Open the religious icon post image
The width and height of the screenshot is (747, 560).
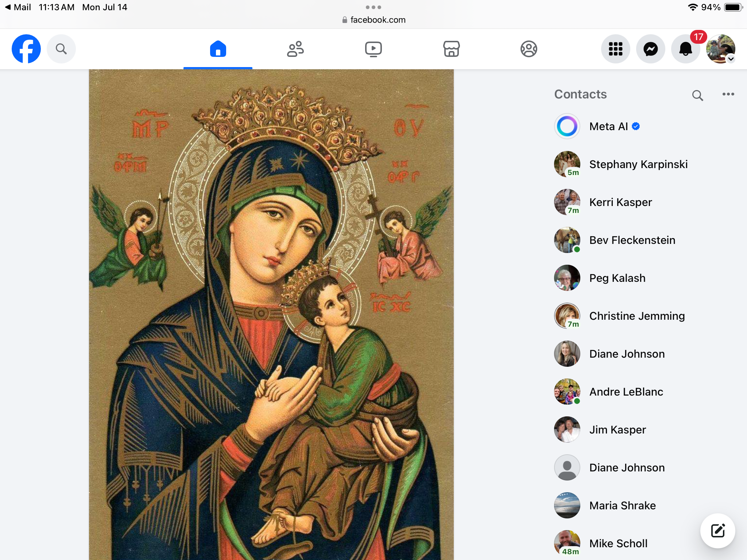click(271, 315)
